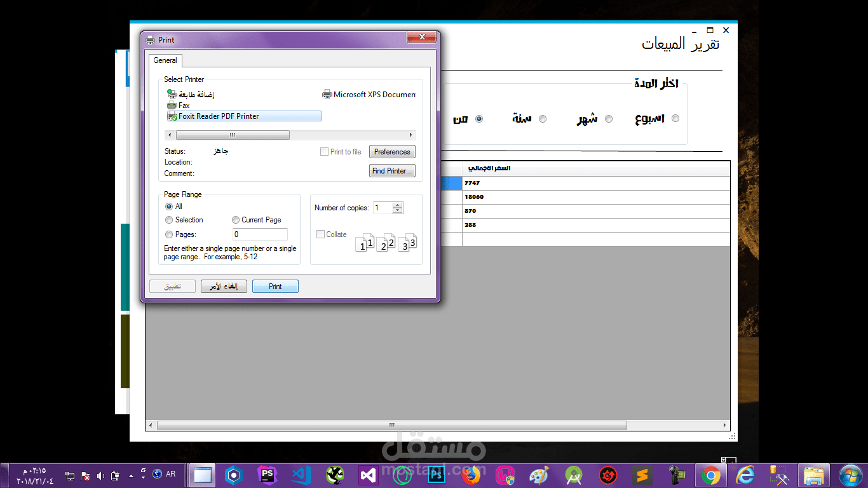868x488 pixels.
Task: Click the Number of copies field
Action: click(x=383, y=208)
